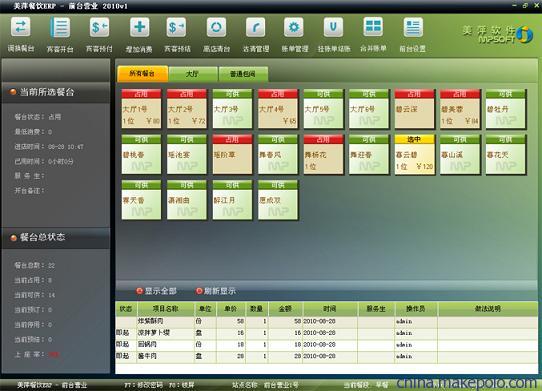The image size is (542, 391).
Task: Click the 项目名称 column header
Action: coord(166,308)
